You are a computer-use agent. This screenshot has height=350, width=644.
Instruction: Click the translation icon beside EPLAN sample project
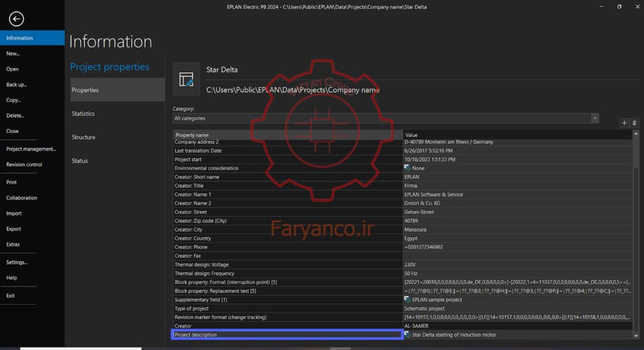tap(407, 300)
